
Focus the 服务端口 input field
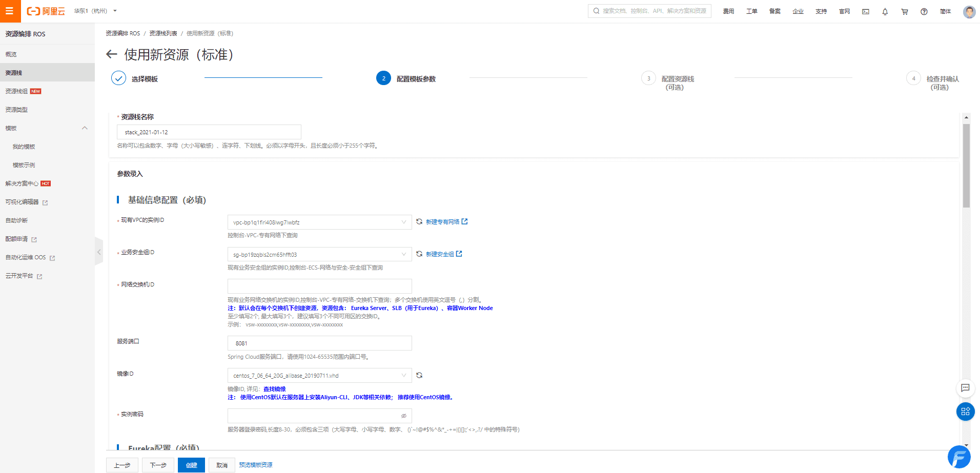coord(319,343)
